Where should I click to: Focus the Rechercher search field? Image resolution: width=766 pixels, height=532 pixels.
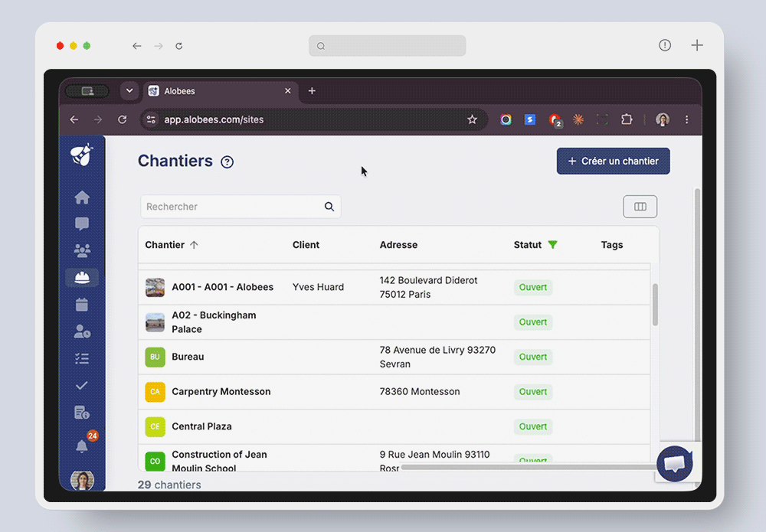tap(241, 207)
